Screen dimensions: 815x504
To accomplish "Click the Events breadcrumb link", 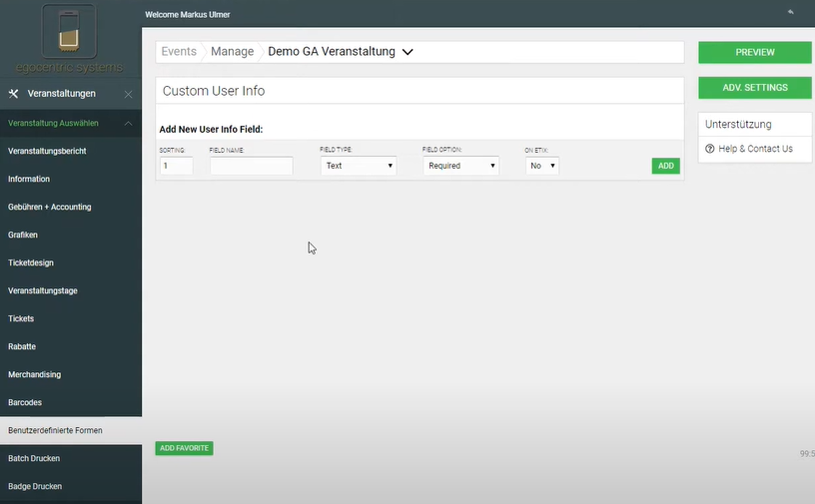I will (x=179, y=52).
